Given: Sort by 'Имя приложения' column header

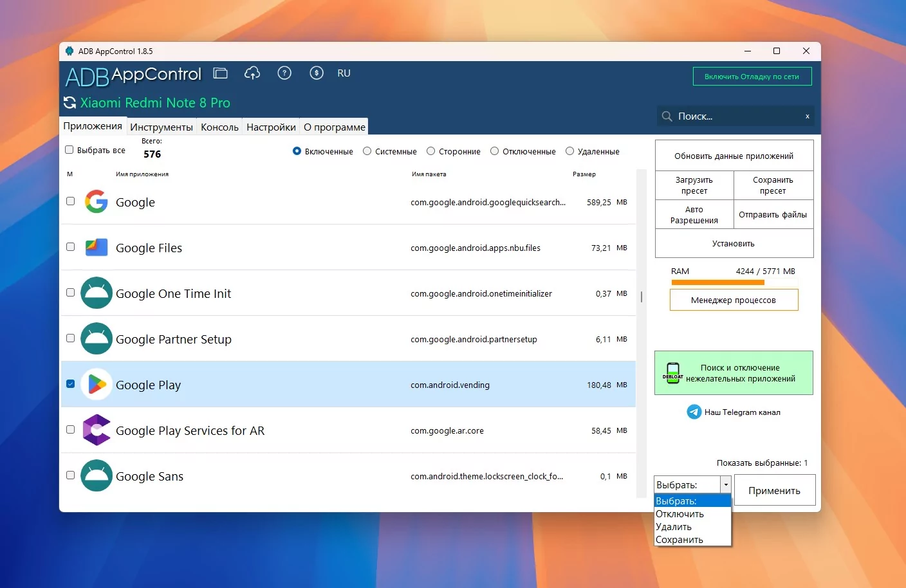Looking at the screenshot, I should 142,174.
